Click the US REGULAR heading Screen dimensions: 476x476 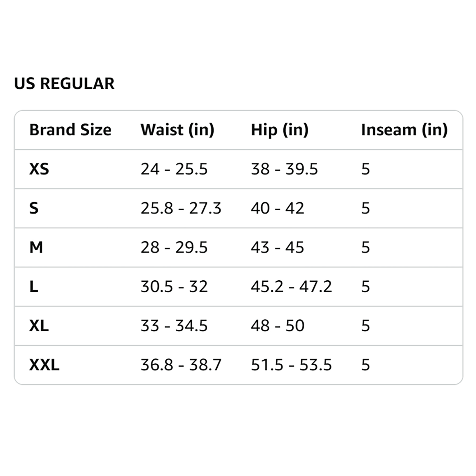tap(64, 84)
